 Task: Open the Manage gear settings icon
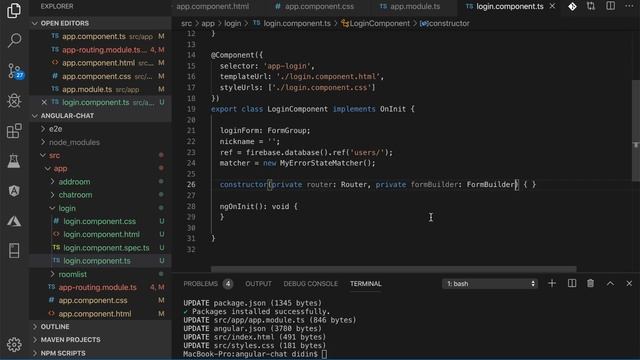14,344
